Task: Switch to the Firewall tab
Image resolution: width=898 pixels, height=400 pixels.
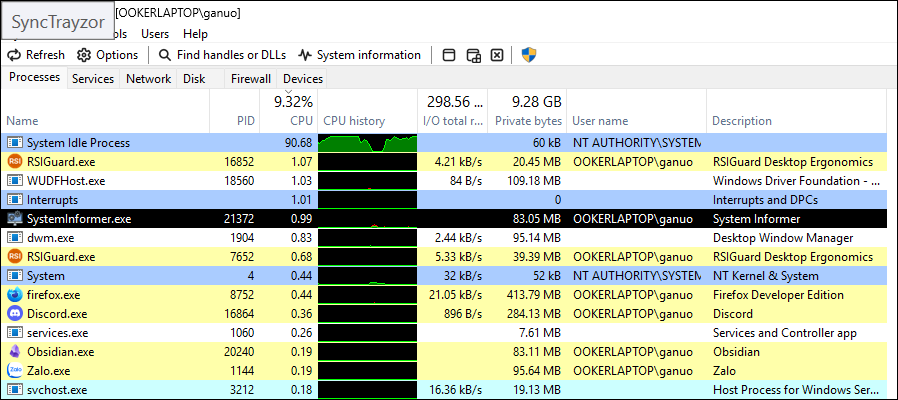Action: pos(251,79)
